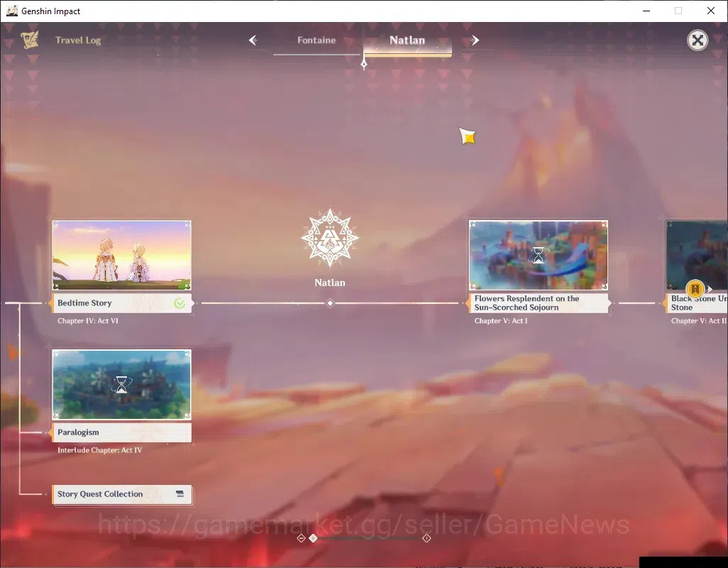Go to next region with right arrow
The width and height of the screenshot is (728, 568).
click(475, 40)
